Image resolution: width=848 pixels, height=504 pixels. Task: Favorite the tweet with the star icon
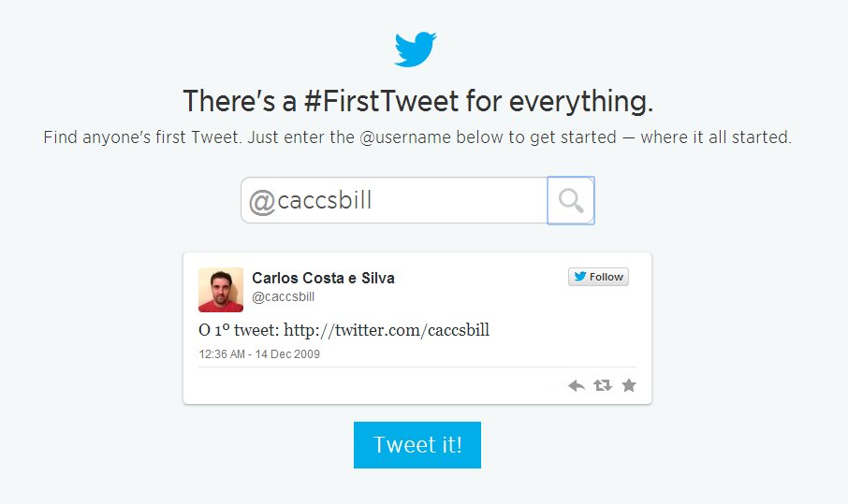tap(629, 385)
